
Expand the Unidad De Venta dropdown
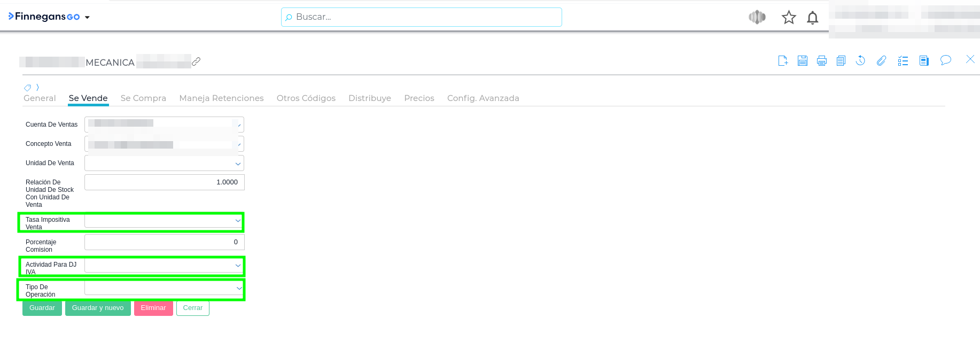point(238,164)
